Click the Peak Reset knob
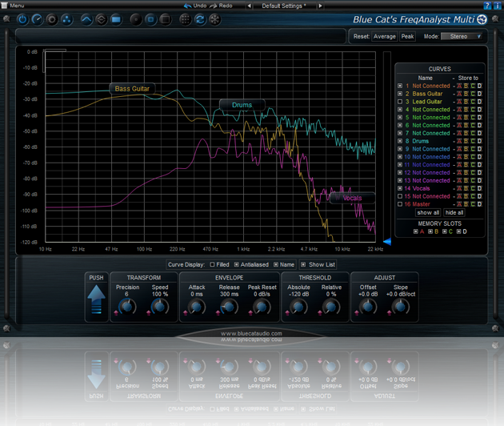The height and width of the screenshot is (426, 504). (262, 307)
